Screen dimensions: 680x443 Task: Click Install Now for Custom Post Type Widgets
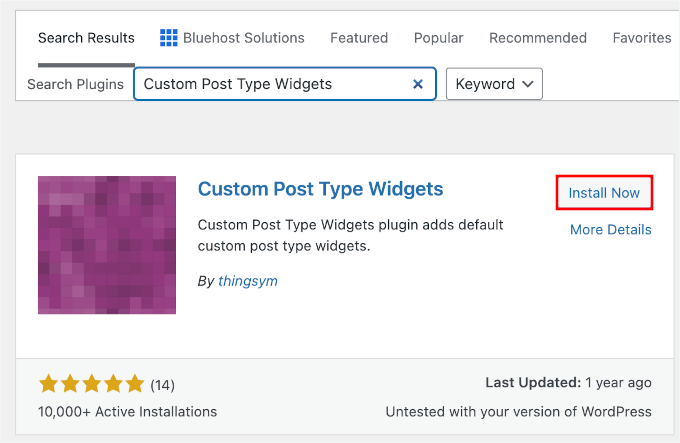[x=604, y=192]
